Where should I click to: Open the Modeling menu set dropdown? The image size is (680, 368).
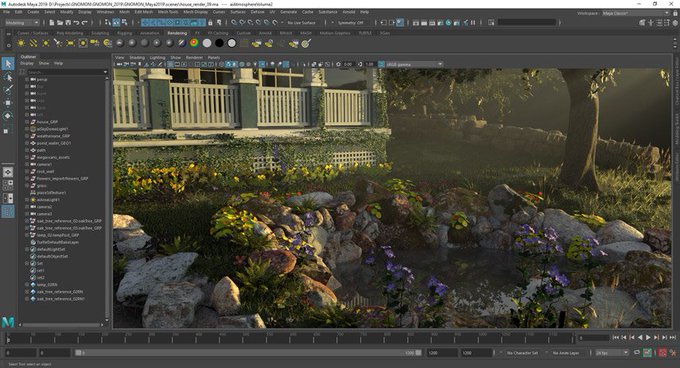(x=21, y=22)
